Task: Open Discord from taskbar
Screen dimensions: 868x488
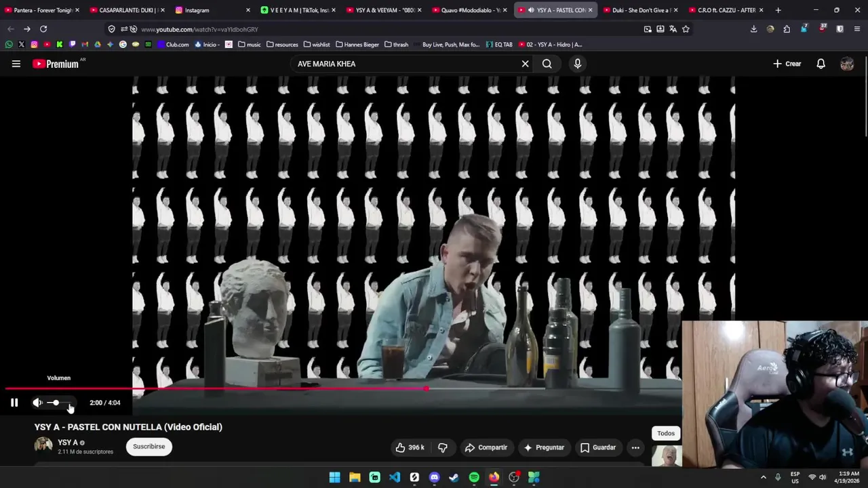Action: pyautogui.click(x=435, y=477)
